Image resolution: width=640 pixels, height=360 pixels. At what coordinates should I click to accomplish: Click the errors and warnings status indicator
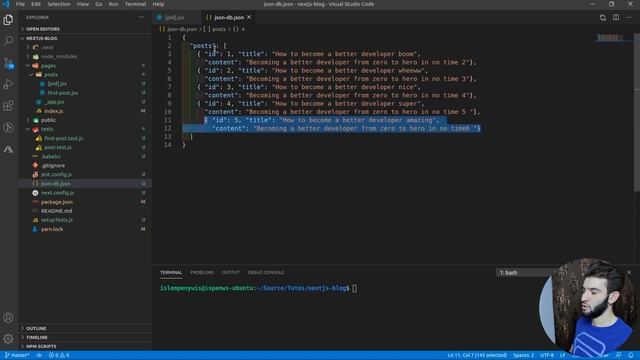pos(59,355)
